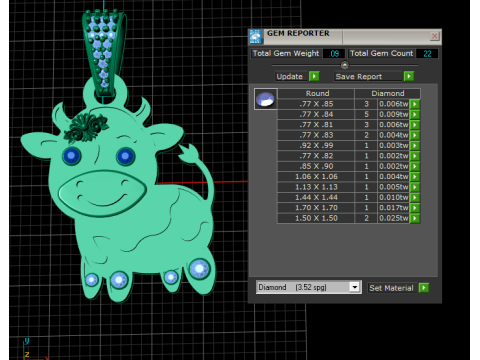
Task: Click the Total Gem Weight label
Action: click(286, 53)
